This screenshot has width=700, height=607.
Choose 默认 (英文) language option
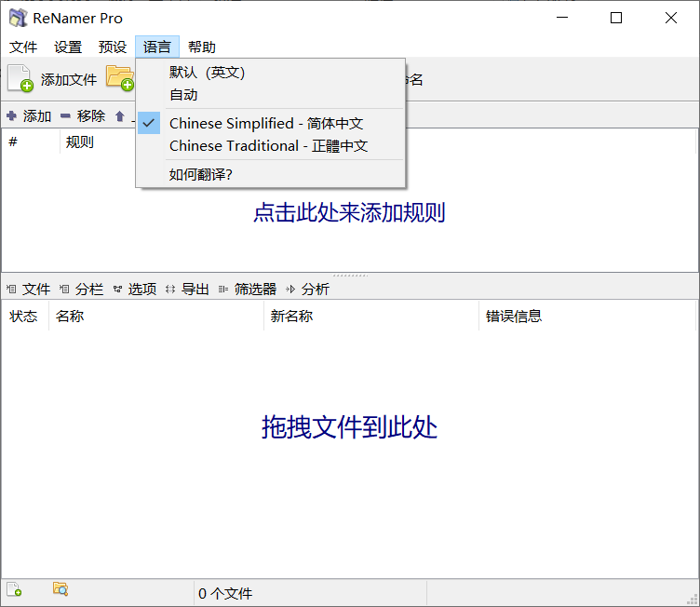coord(271,73)
